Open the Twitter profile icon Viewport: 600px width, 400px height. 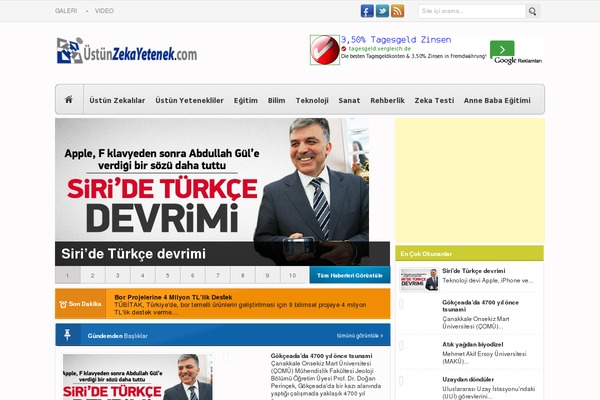382,11
